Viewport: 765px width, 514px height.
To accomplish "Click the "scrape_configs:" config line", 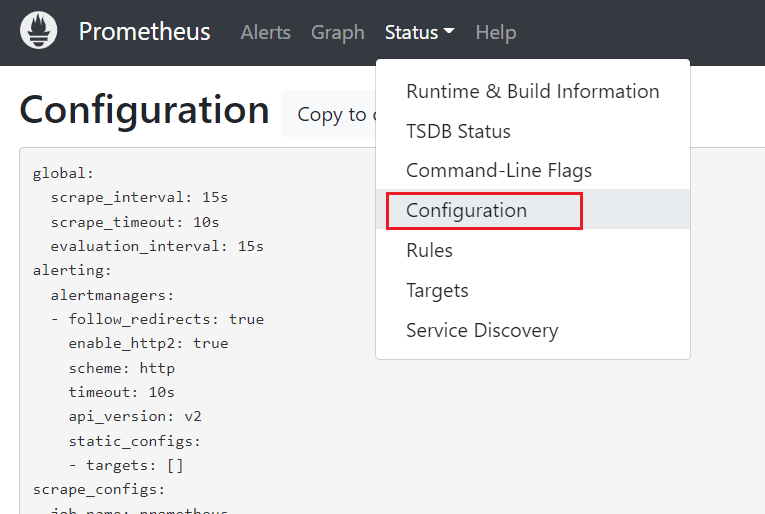I will (98, 489).
